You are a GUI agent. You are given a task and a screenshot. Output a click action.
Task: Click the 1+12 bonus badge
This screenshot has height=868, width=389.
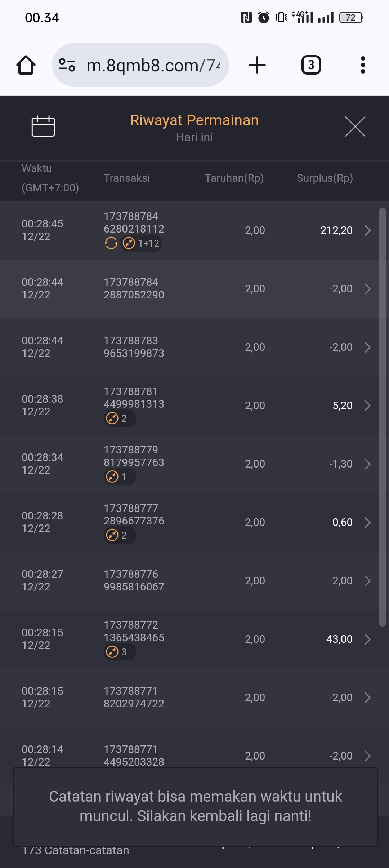[x=142, y=243]
